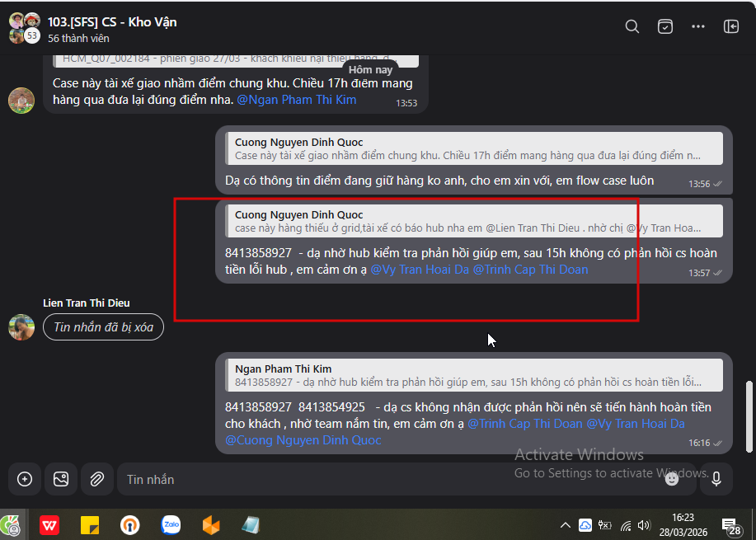Open the 56 thành viên member list
756x540 pixels.
(78, 39)
